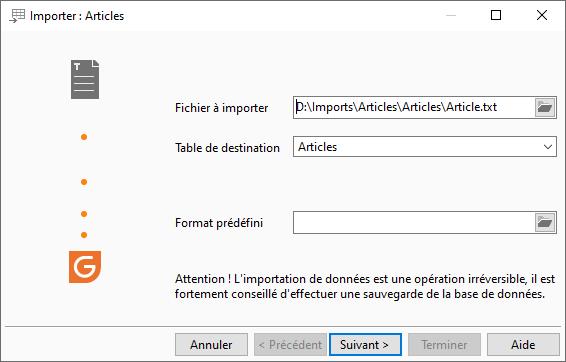Screen dimensions: 566x362
Task: Open the browse folder for Format prédéfini
Action: click(545, 222)
